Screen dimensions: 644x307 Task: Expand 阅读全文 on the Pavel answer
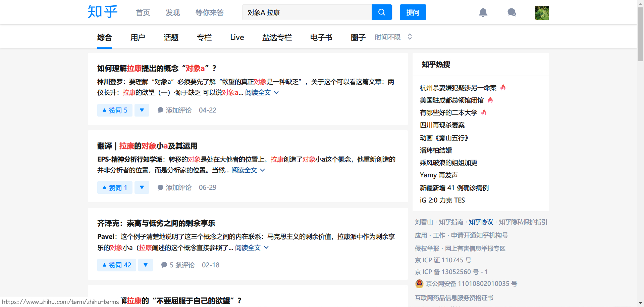(x=251, y=248)
